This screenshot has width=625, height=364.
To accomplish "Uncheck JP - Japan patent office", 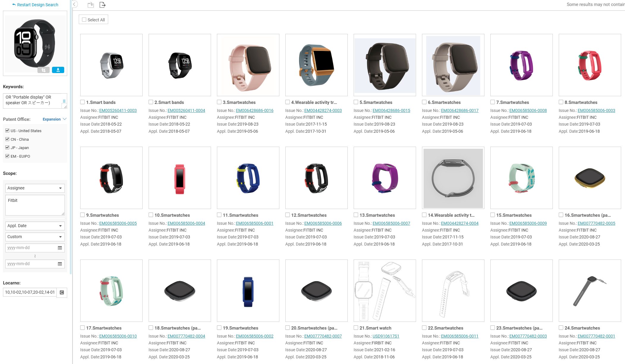I will (x=7, y=147).
